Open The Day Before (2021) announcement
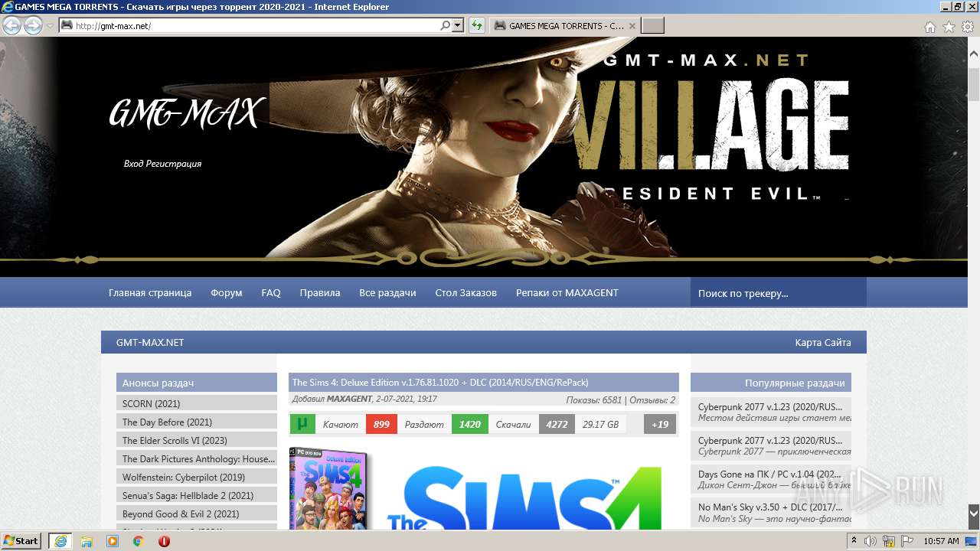 197,422
